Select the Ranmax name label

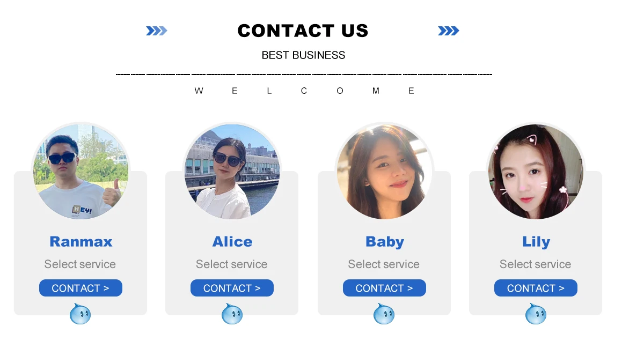click(x=81, y=242)
